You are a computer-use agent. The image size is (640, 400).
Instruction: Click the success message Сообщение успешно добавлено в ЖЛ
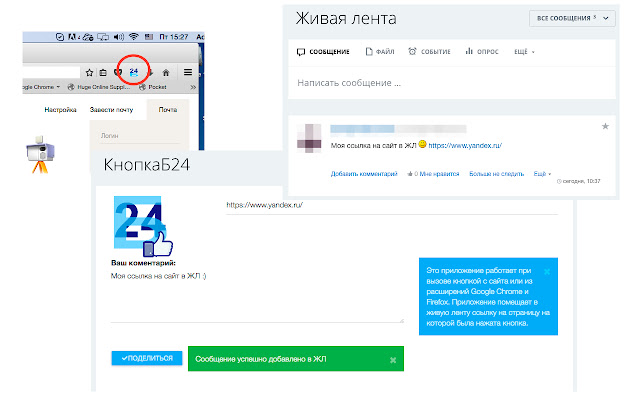pyautogui.click(x=260, y=359)
